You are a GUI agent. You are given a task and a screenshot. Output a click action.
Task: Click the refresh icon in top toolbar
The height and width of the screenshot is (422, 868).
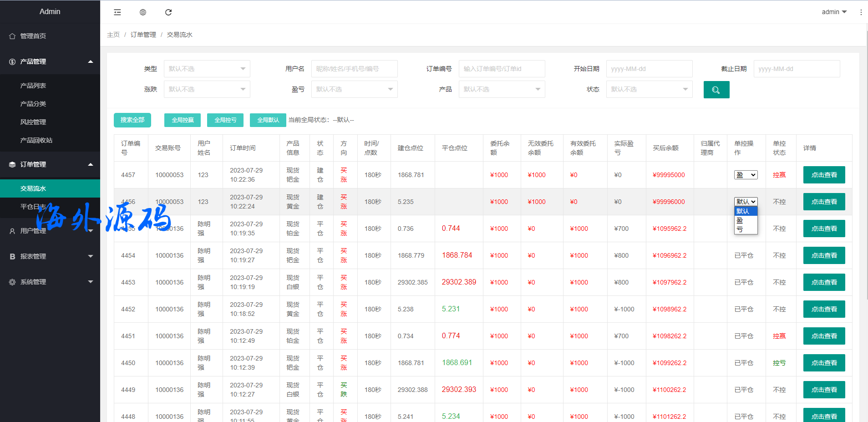(x=168, y=12)
